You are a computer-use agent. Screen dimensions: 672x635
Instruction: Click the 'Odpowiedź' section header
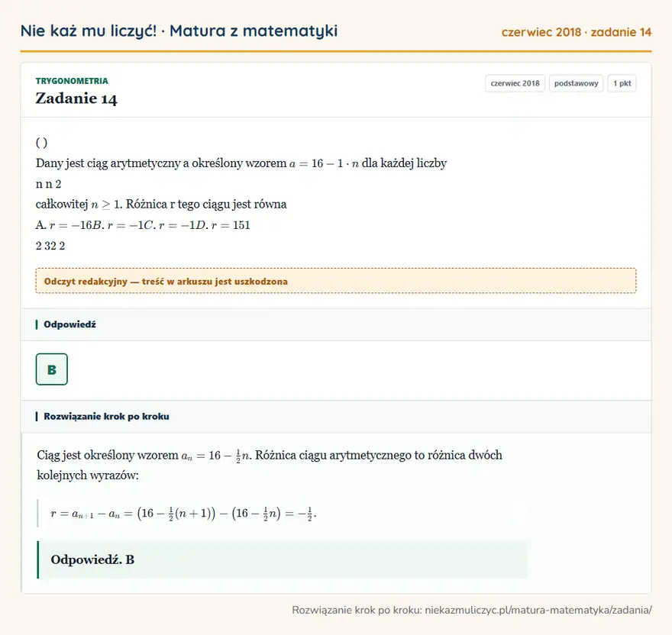[335, 324]
